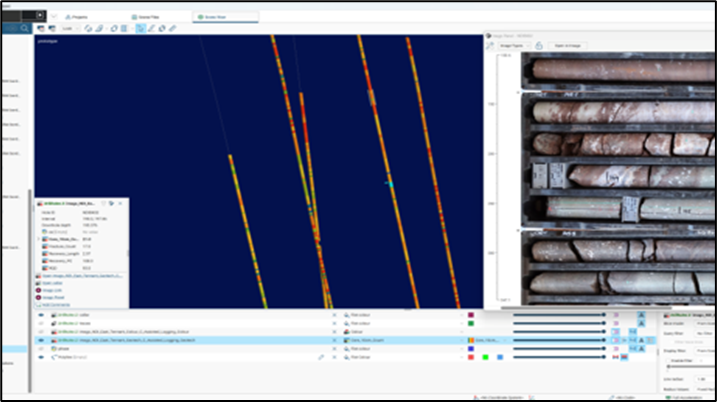Switch to the Scene Files tab

(x=145, y=17)
